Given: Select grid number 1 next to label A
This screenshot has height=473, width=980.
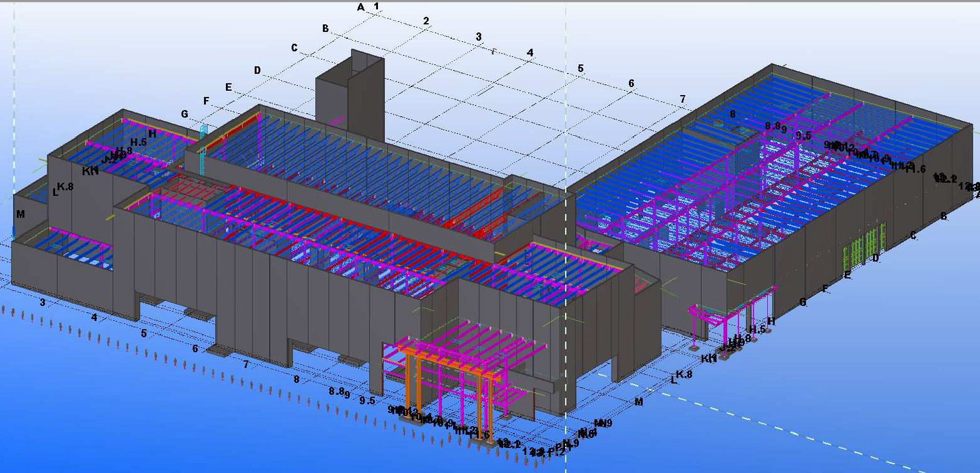Looking at the screenshot, I should (376, 6).
